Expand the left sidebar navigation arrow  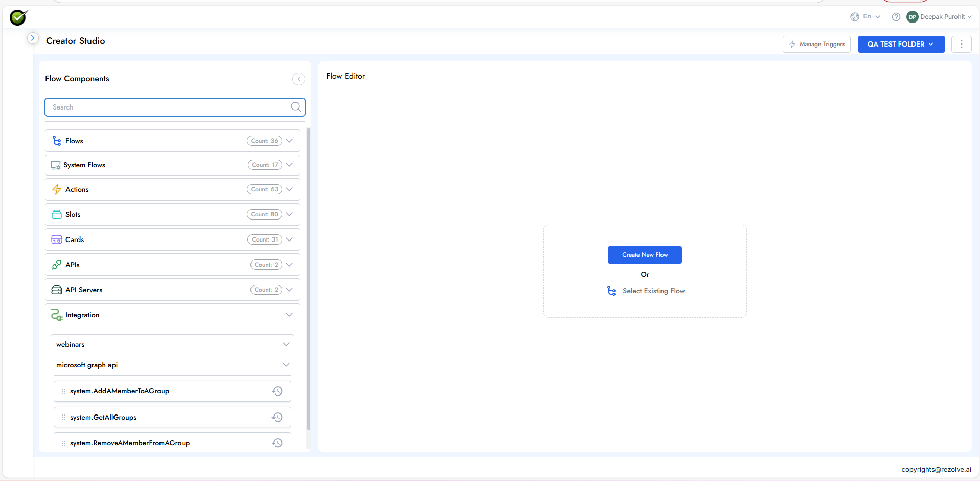pos(33,38)
